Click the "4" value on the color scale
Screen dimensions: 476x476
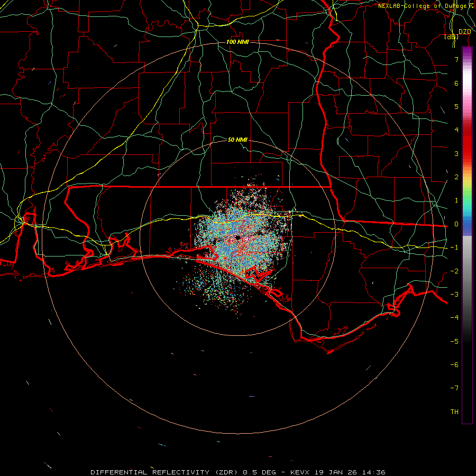click(456, 130)
